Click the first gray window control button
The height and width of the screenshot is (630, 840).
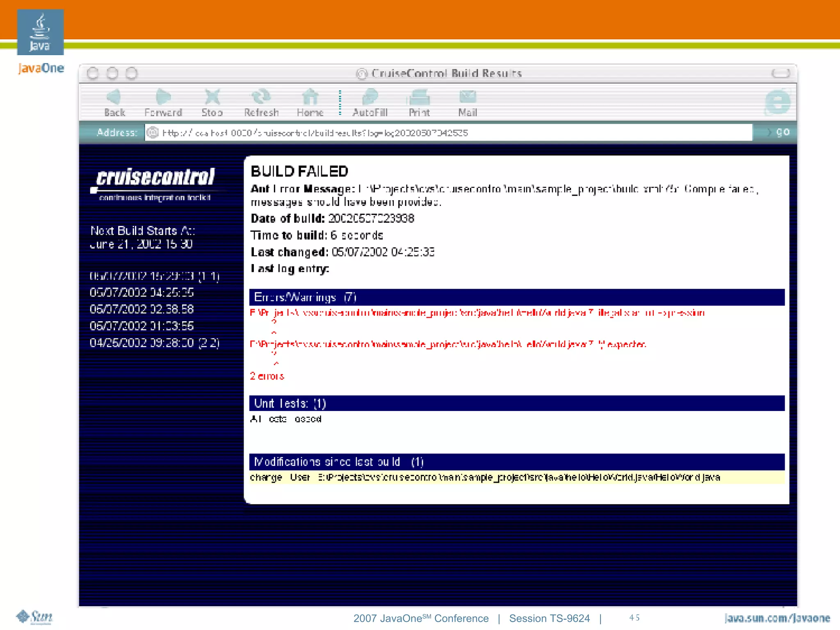[x=93, y=73]
